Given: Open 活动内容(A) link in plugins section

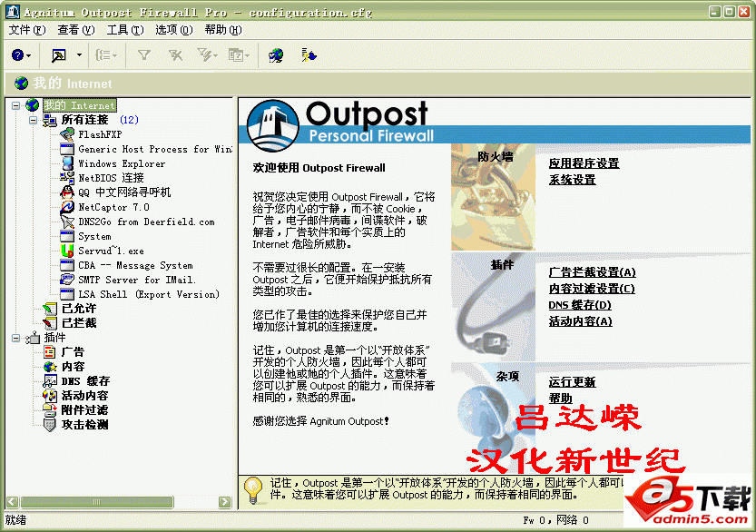Looking at the screenshot, I should pyautogui.click(x=581, y=321).
